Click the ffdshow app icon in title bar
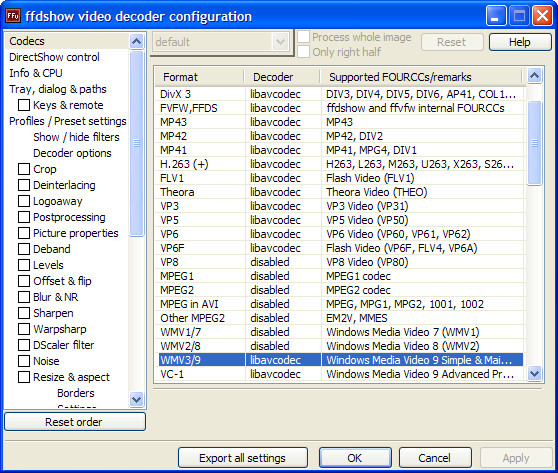This screenshot has width=558, height=473. (x=13, y=16)
